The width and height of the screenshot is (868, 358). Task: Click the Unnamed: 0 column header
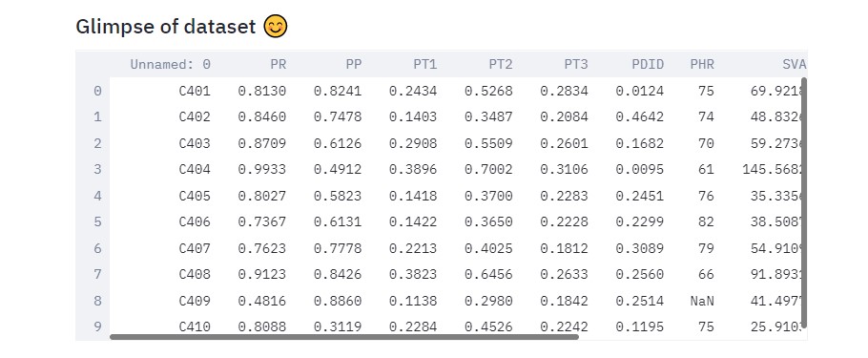[x=171, y=64]
